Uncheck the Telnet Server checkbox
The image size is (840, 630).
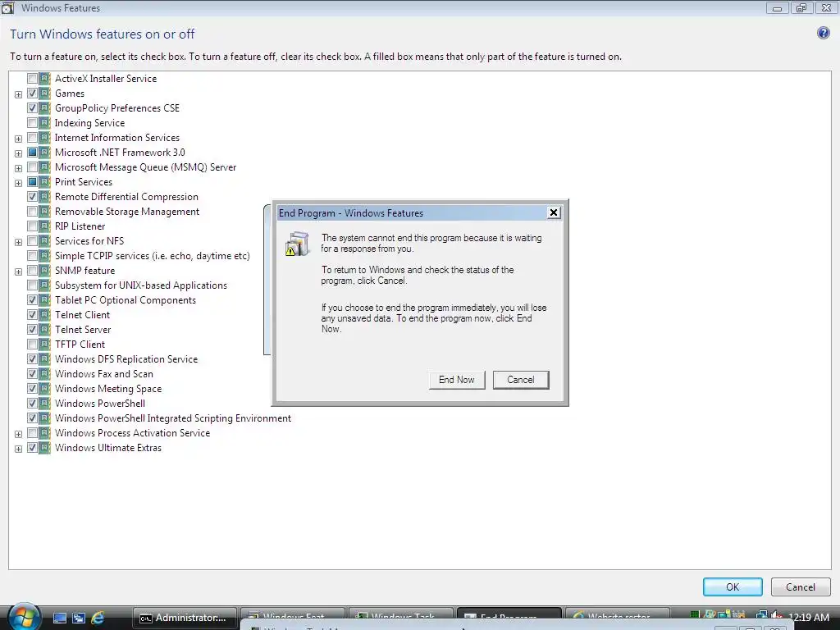(32, 330)
